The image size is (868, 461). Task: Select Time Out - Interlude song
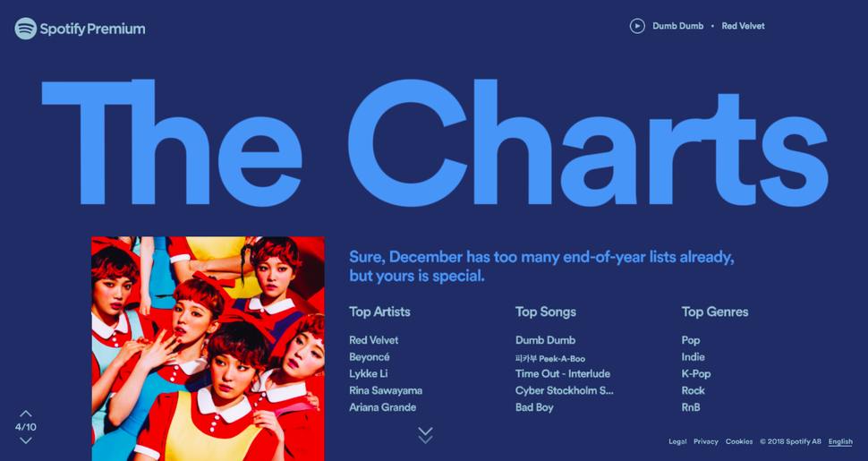point(563,374)
